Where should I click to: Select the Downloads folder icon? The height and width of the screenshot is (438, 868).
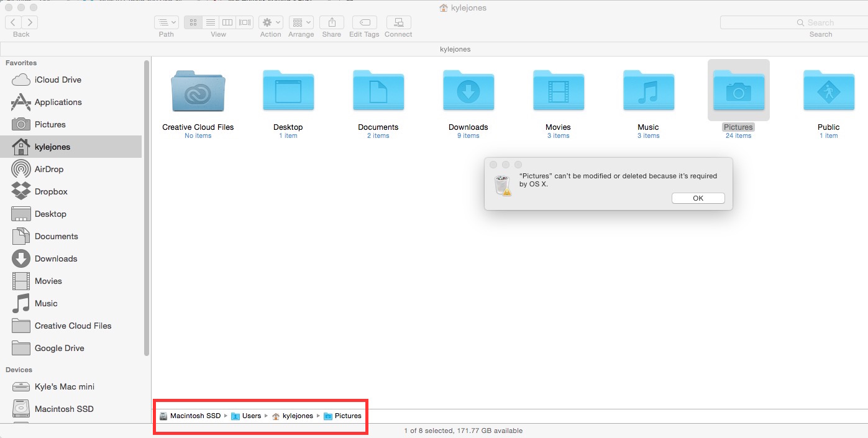click(468, 91)
